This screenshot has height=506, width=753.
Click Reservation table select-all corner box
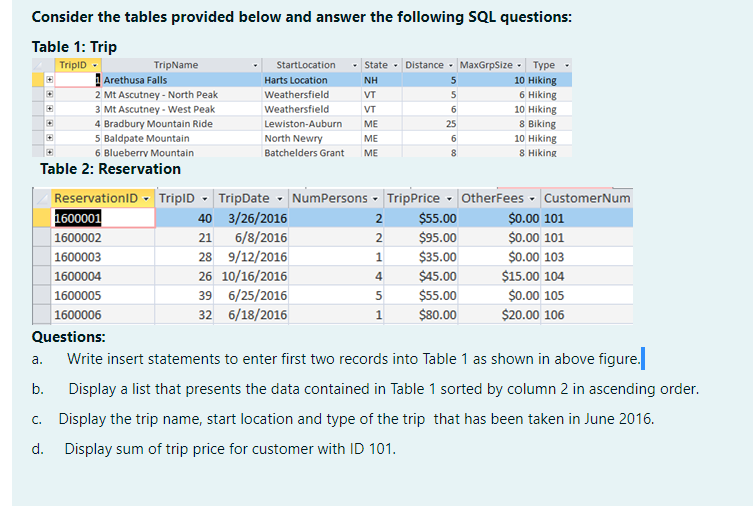pos(42,198)
